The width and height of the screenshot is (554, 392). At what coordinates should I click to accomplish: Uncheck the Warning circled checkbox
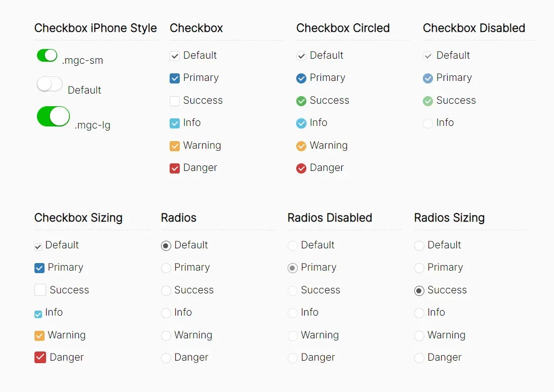[301, 146]
